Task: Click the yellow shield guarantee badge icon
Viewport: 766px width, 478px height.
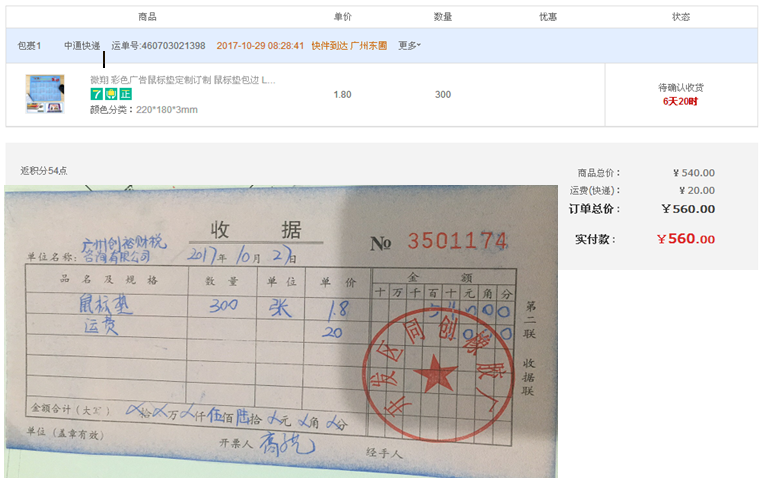Action: coord(111,94)
